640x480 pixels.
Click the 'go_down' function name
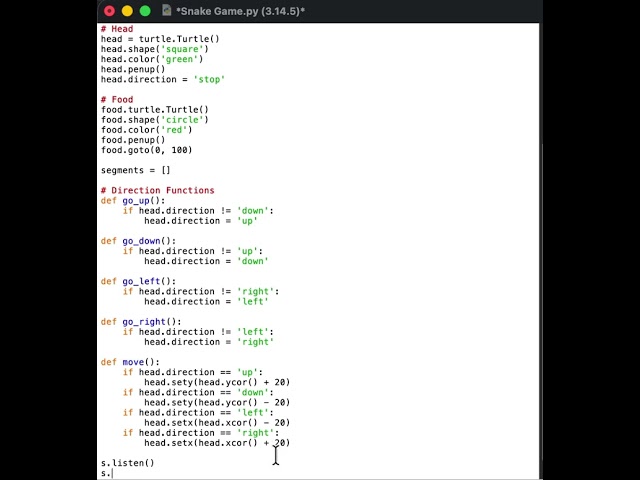tap(141, 241)
